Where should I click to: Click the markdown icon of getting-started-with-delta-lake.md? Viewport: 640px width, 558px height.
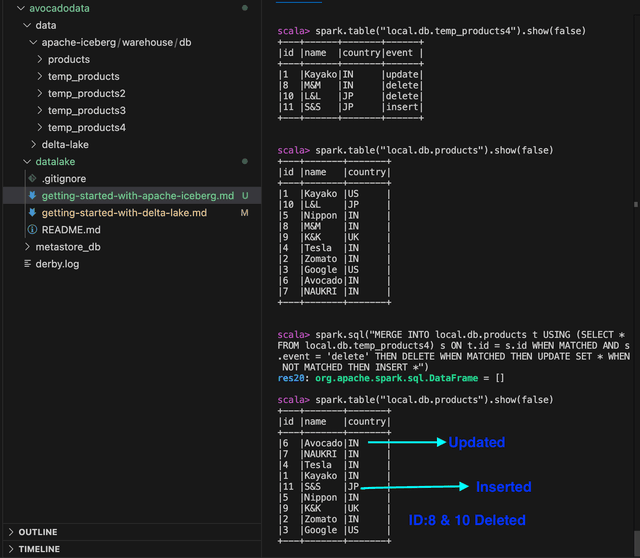coord(32,213)
